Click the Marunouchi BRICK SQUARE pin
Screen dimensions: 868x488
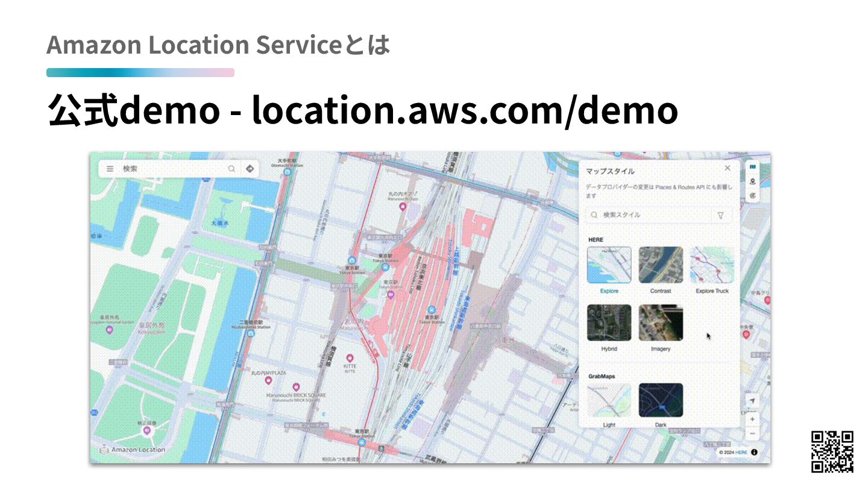296,387
